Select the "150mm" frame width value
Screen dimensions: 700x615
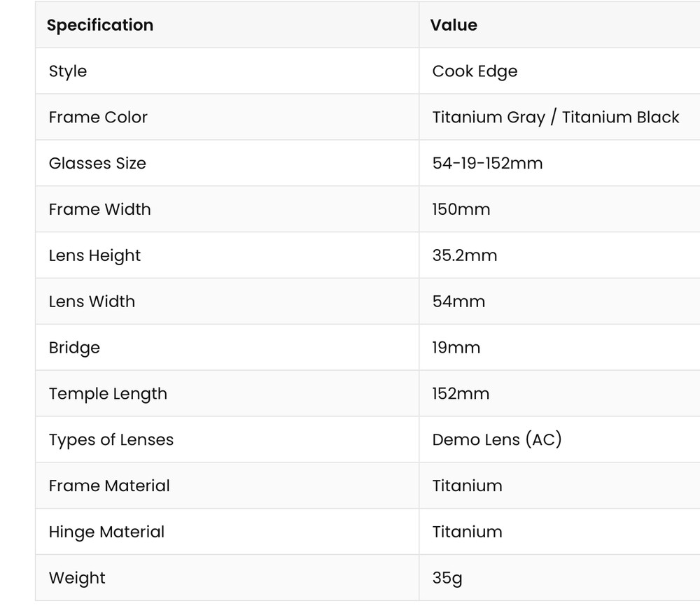461,209
